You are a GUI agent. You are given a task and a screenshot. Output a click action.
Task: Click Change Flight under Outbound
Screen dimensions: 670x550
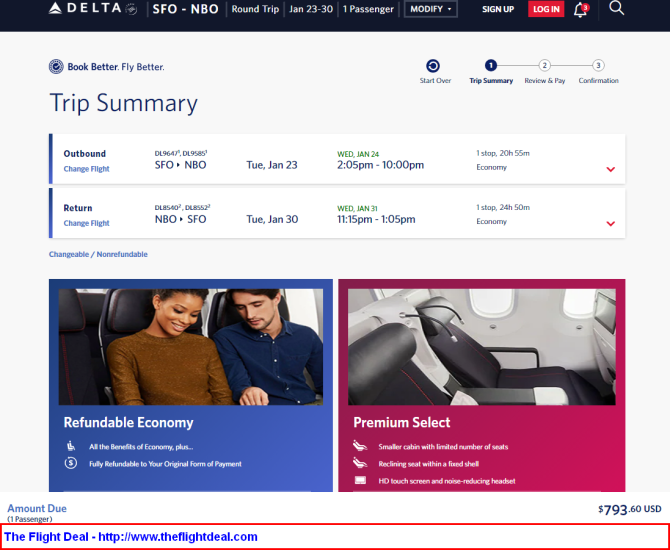pyautogui.click(x=87, y=169)
